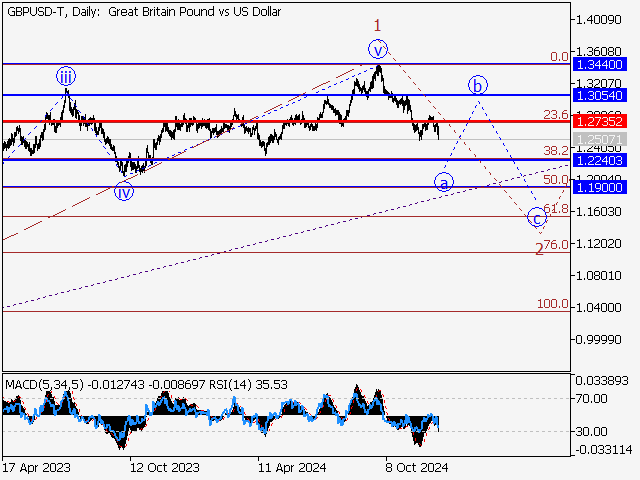
Task: Select the 1.19000 blue price tag
Action: pyautogui.click(x=600, y=187)
